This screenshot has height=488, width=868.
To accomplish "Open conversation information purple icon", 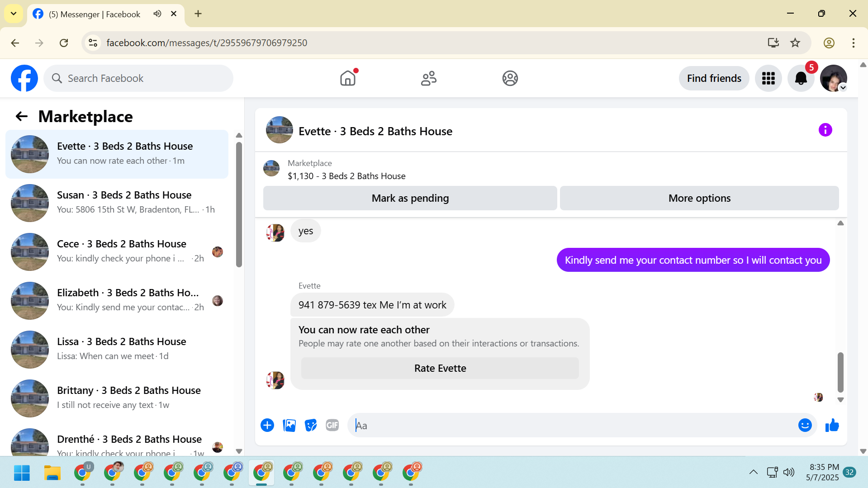I will (x=825, y=130).
